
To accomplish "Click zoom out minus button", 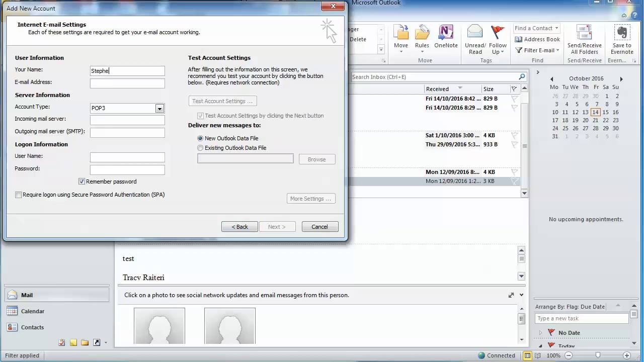I will [569, 355].
